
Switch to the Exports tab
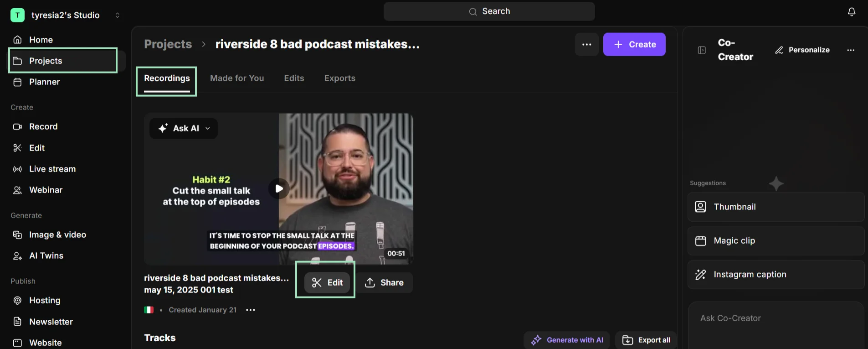(340, 78)
